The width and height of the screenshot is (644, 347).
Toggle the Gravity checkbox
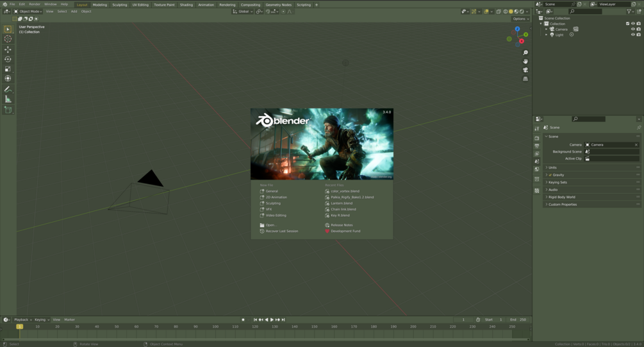[x=550, y=174]
